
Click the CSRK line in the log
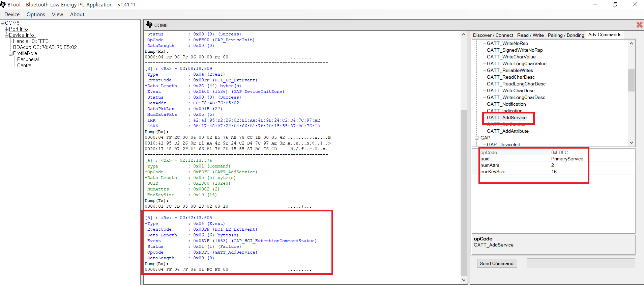233,126
